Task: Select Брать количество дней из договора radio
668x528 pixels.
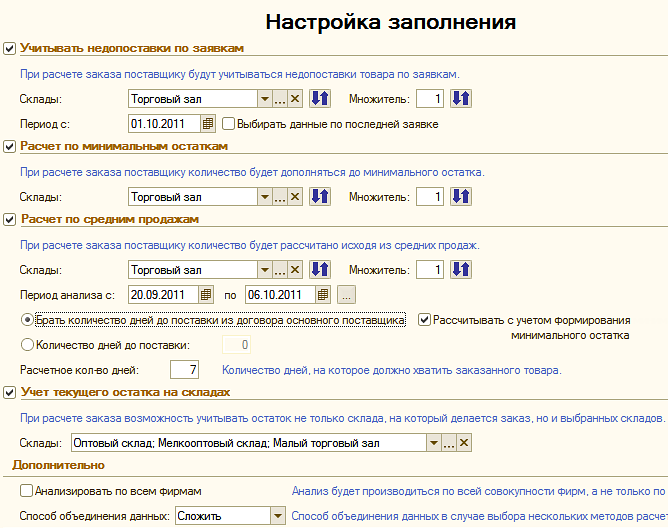Action: point(27,320)
